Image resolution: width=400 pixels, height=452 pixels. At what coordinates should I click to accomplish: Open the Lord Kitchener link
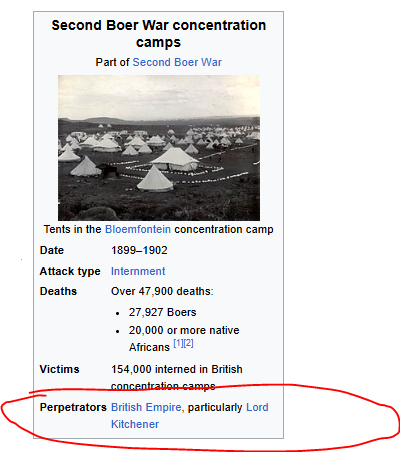click(x=190, y=416)
